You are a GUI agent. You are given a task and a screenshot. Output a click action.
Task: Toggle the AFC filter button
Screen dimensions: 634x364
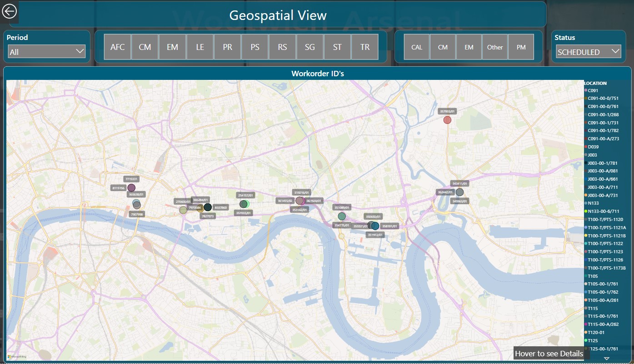coord(117,47)
